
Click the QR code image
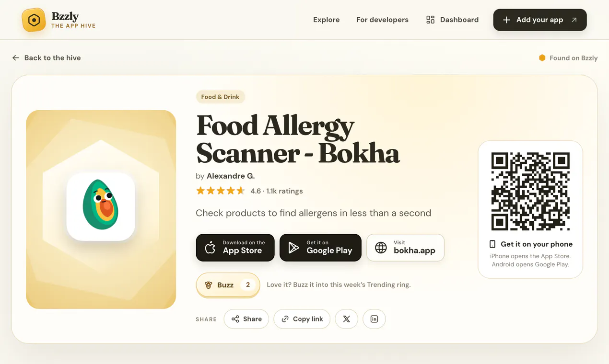point(530,192)
